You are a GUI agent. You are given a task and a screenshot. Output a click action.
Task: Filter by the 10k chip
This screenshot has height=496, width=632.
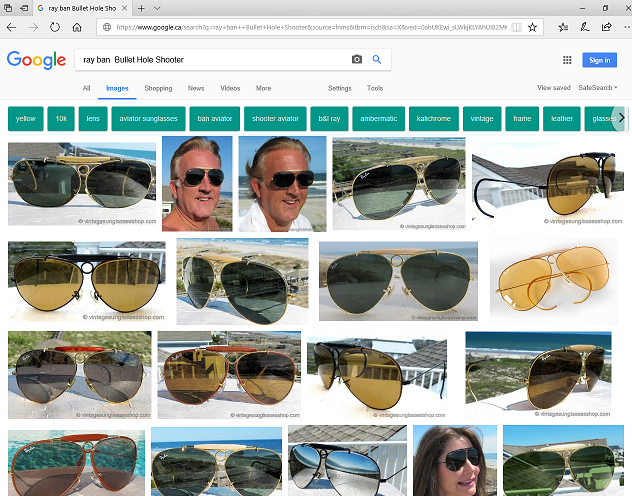[61, 119]
